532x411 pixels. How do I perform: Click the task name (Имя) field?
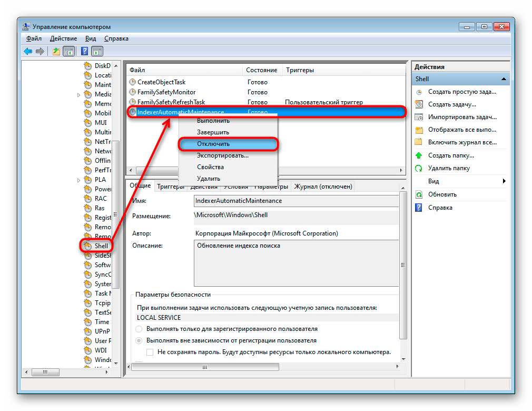(296, 201)
